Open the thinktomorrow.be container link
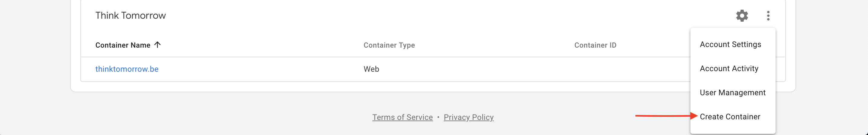868x135 pixels. tap(127, 69)
